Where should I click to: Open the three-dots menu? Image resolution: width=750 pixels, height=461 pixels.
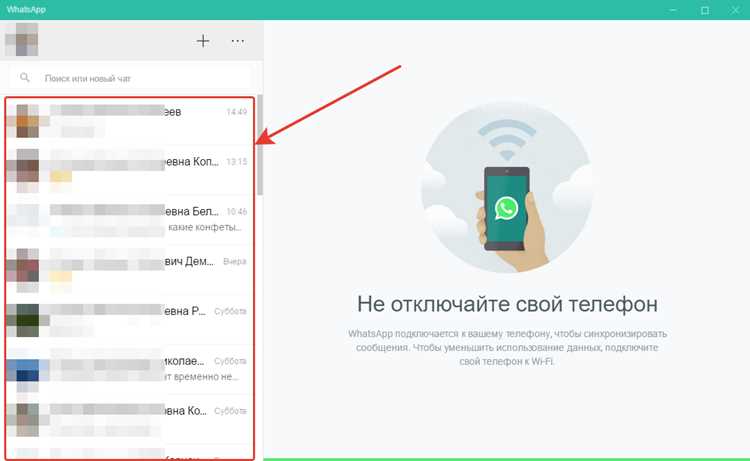238,41
